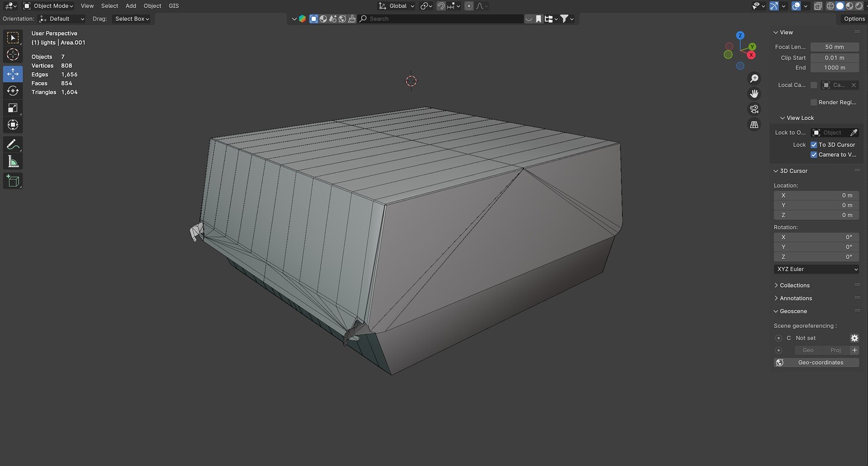Click the Focal Length 50 mm field
This screenshot has width=868, height=466.
pyautogui.click(x=834, y=47)
